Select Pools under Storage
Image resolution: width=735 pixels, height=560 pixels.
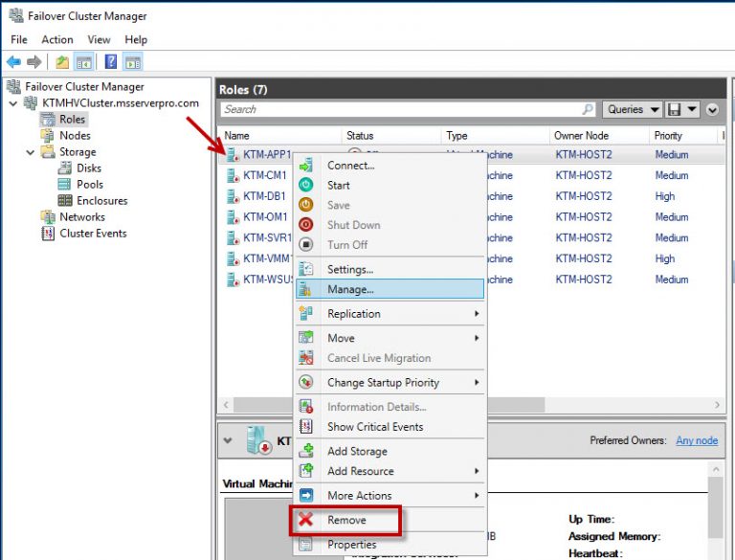pyautogui.click(x=90, y=185)
